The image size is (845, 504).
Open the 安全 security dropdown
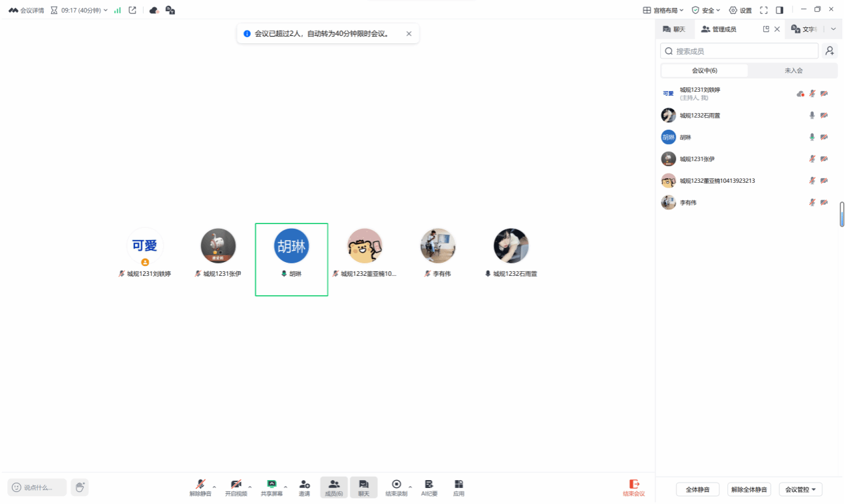point(706,10)
